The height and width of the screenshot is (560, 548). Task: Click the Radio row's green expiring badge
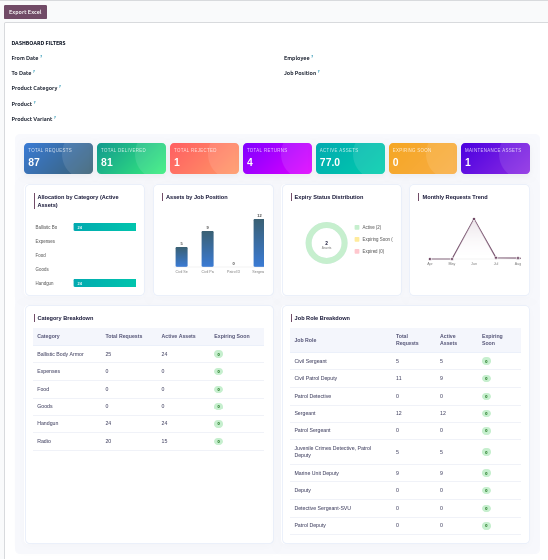[218, 441]
